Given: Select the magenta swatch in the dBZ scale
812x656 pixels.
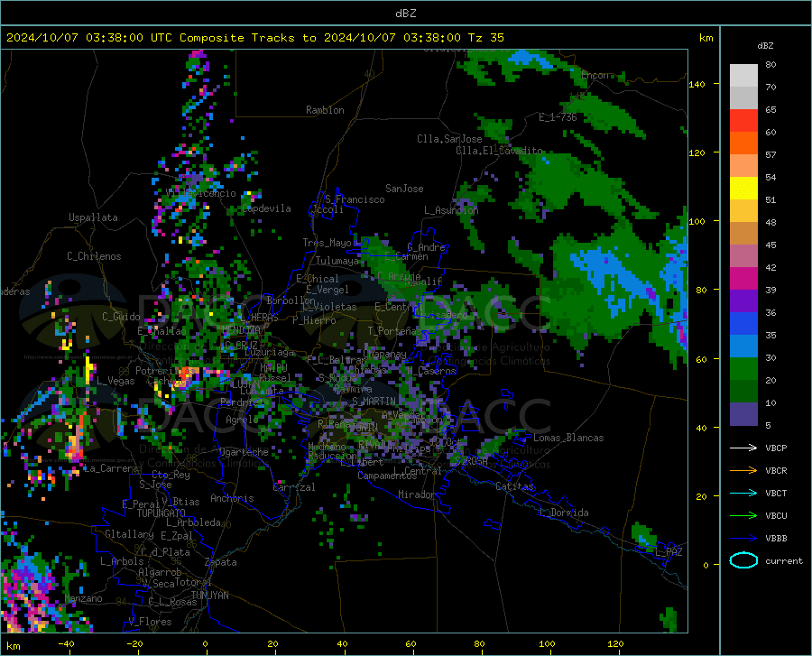Looking at the screenshot, I should point(743,279).
